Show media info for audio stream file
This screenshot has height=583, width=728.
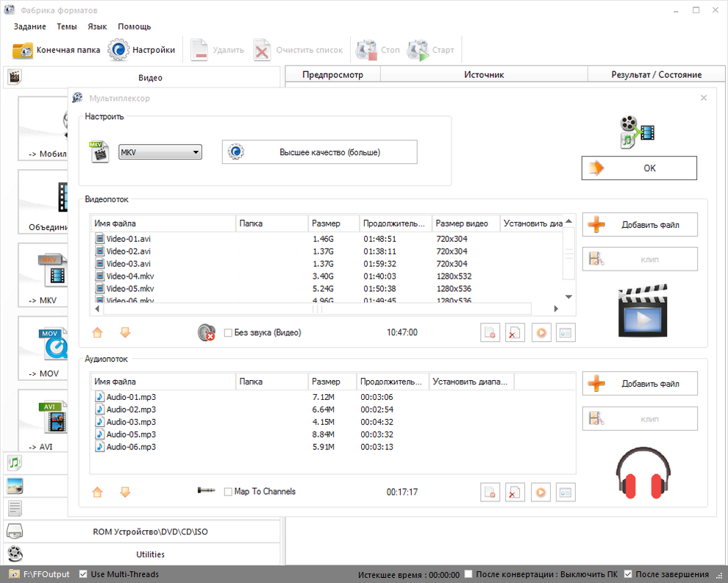click(x=565, y=492)
